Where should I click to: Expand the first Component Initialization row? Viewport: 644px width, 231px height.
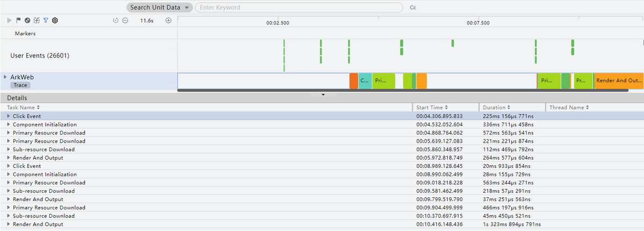(9, 124)
